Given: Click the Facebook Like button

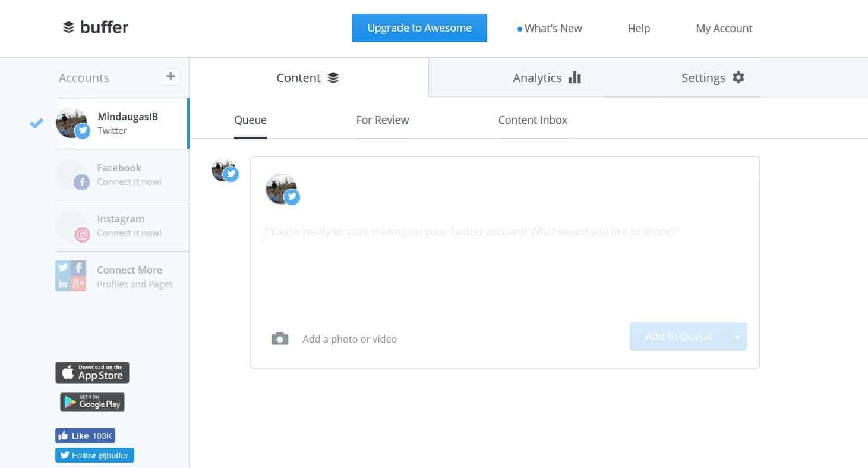Looking at the screenshot, I should [85, 436].
